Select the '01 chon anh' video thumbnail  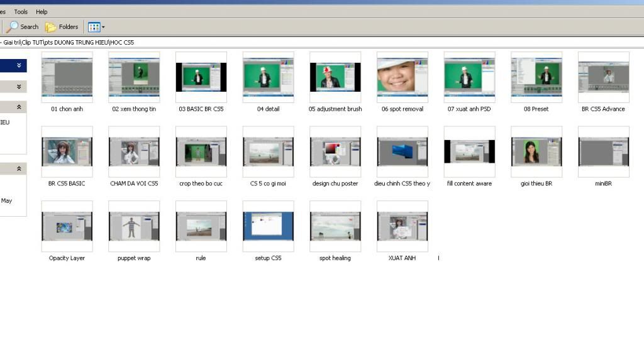click(67, 77)
